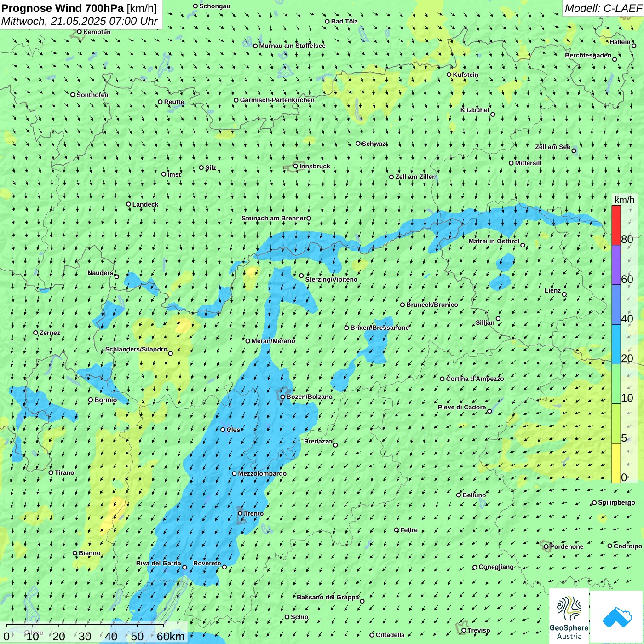This screenshot has width=644, height=644.
Task: Click the "Bozen/Bolzano" city label
Action: pyautogui.click(x=309, y=397)
